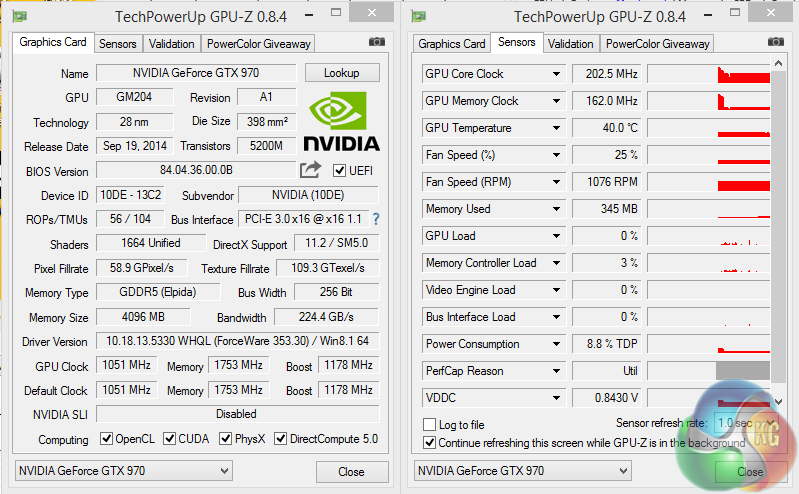The image size is (799, 494).
Task: Click the Lookup button
Action: tap(341, 73)
